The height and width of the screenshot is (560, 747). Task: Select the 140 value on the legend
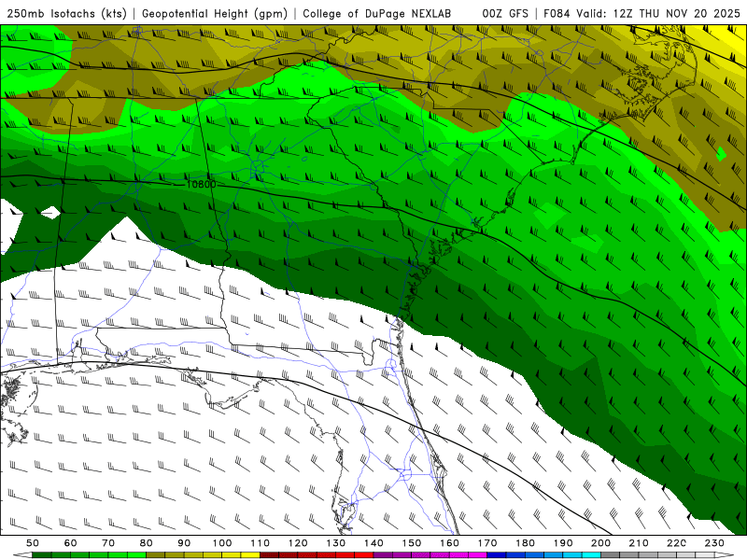click(x=374, y=543)
